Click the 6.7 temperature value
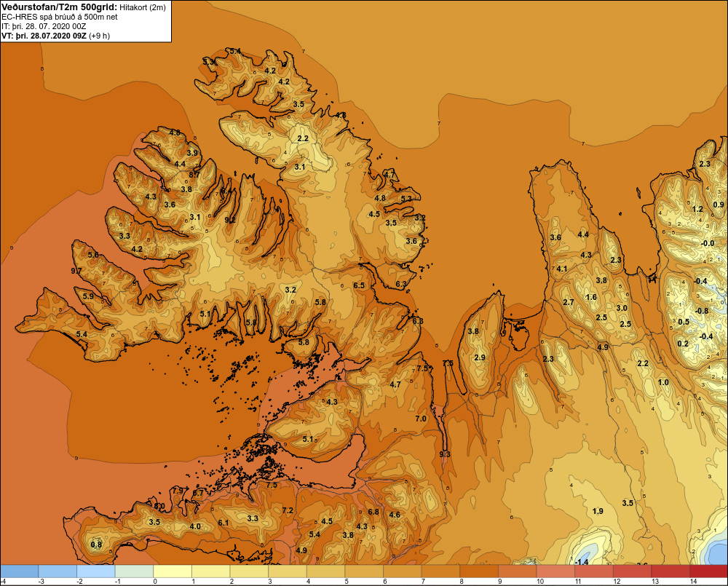728x586 pixels. [198, 493]
